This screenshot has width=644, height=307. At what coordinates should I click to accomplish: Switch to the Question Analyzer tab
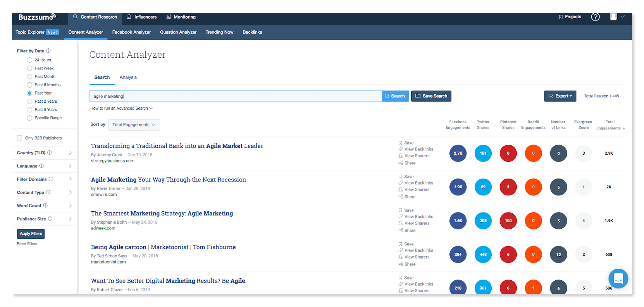178,32
